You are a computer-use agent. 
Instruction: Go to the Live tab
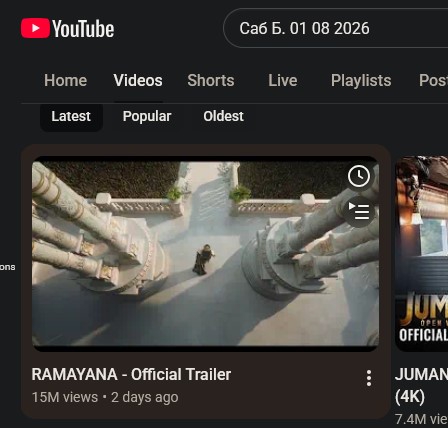[283, 80]
